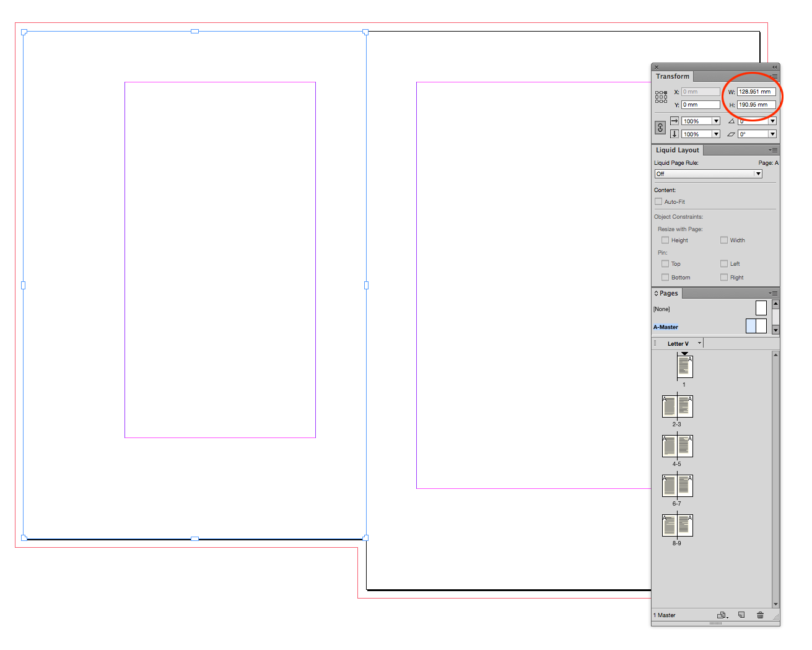Click the 2-3 spread page number label
The height and width of the screenshot is (650, 812).
(676, 424)
